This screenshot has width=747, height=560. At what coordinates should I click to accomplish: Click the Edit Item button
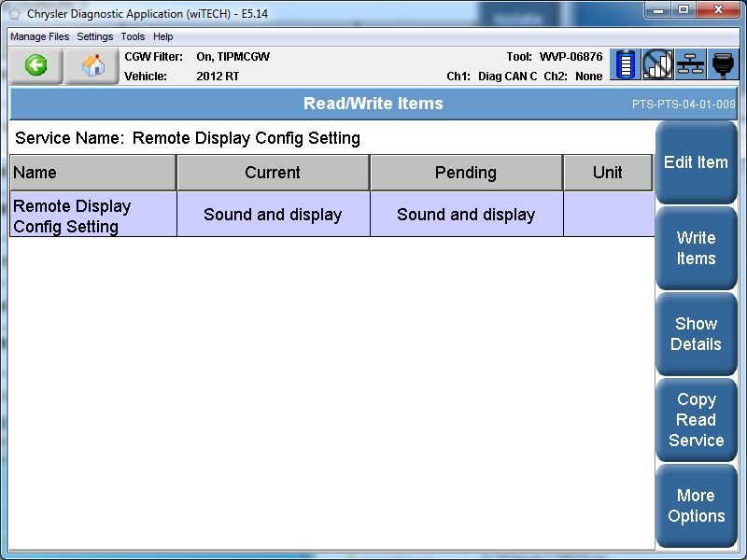[696, 162]
